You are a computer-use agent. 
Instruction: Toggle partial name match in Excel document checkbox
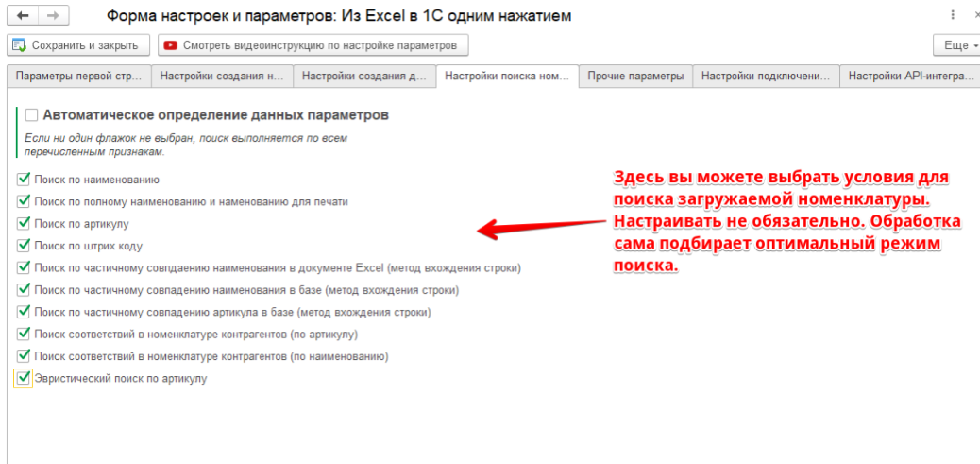(x=24, y=267)
